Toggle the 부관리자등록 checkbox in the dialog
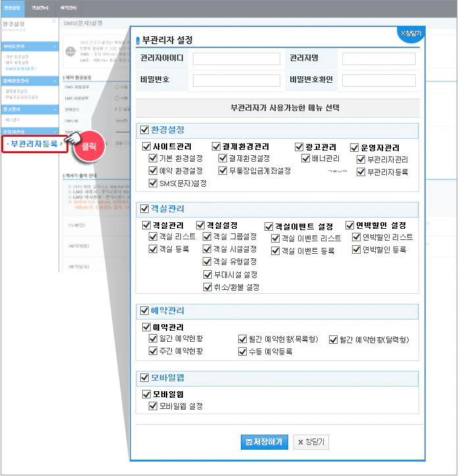This screenshot has height=476, width=458. point(361,172)
